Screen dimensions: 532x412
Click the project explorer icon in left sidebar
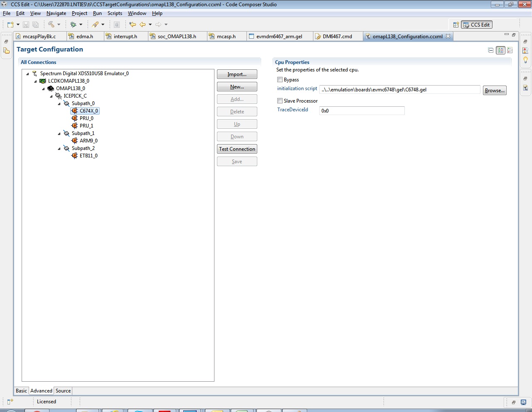click(6, 51)
